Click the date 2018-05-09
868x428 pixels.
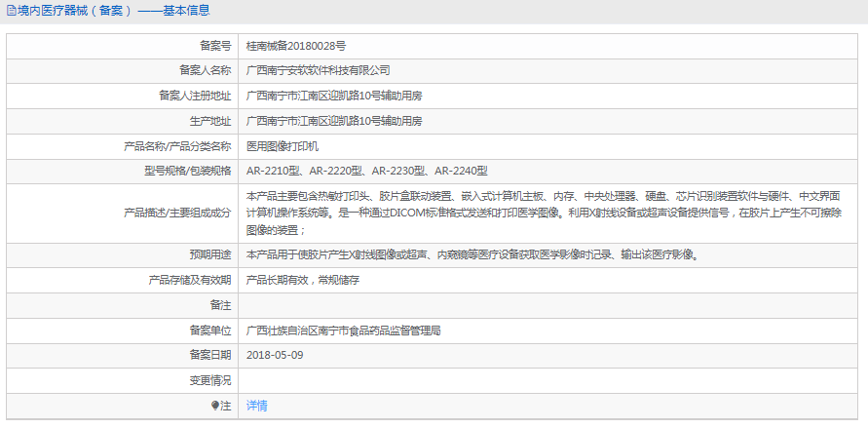click(x=275, y=355)
